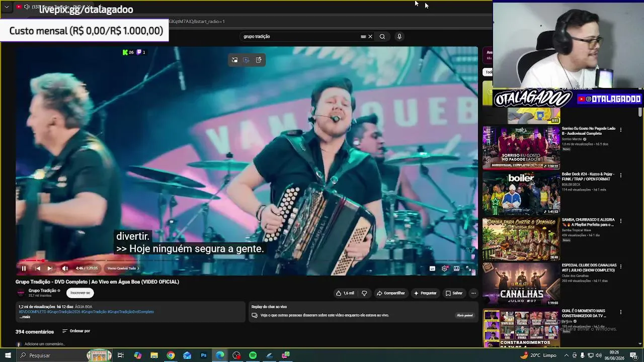Screen dimensions: 644x362
Task: Open Google Chrome from the taskbar
Action: pyautogui.click(x=171, y=355)
